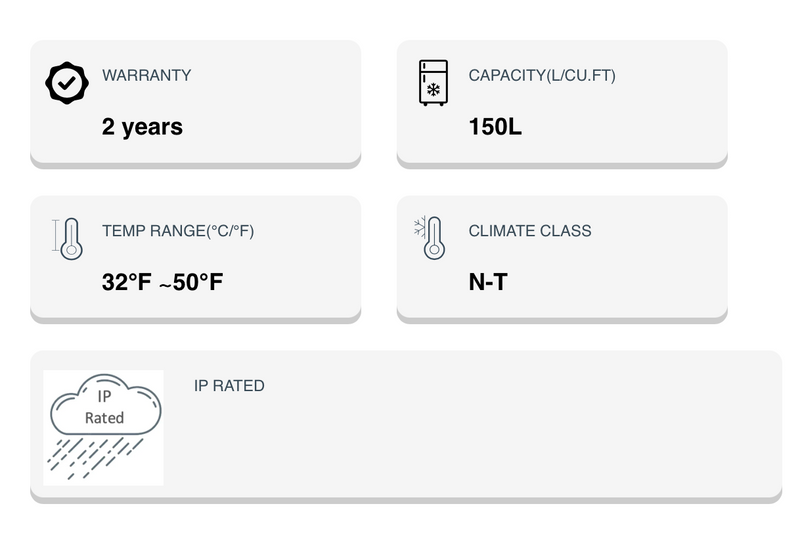The image size is (800, 546).
Task: Click the climate class thermometer icon
Action: 434,240
